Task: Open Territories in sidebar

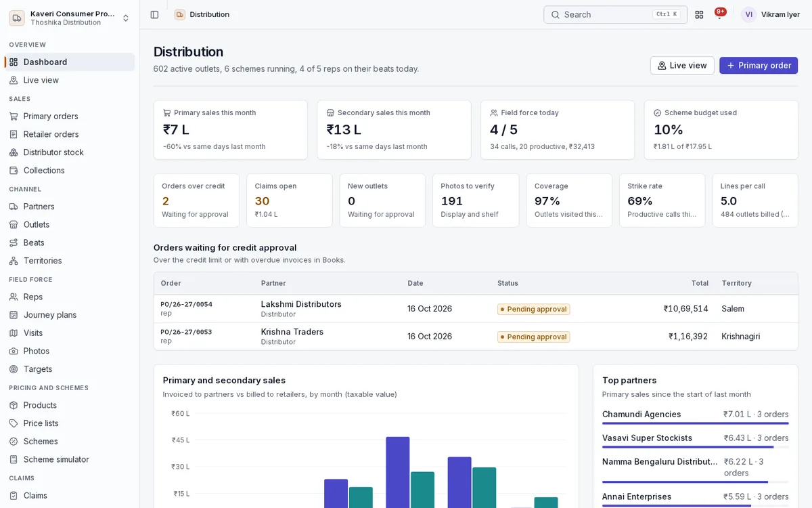Action: (70, 261)
